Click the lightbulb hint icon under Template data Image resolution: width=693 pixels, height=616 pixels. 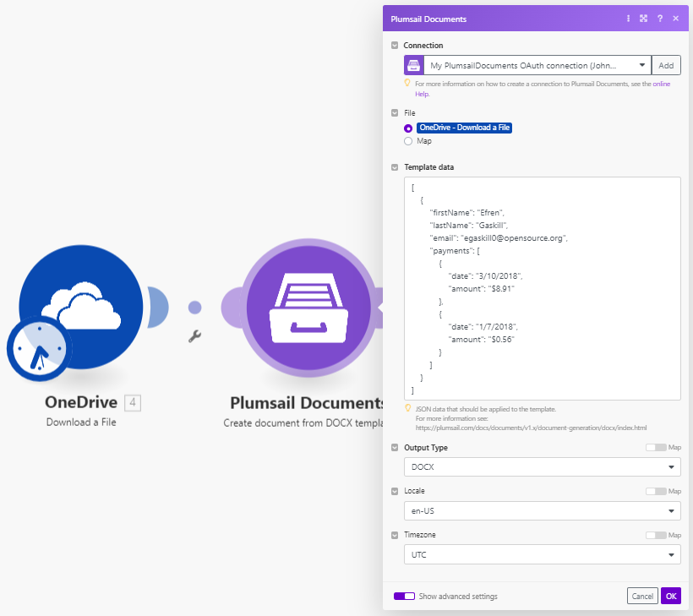[408, 409]
